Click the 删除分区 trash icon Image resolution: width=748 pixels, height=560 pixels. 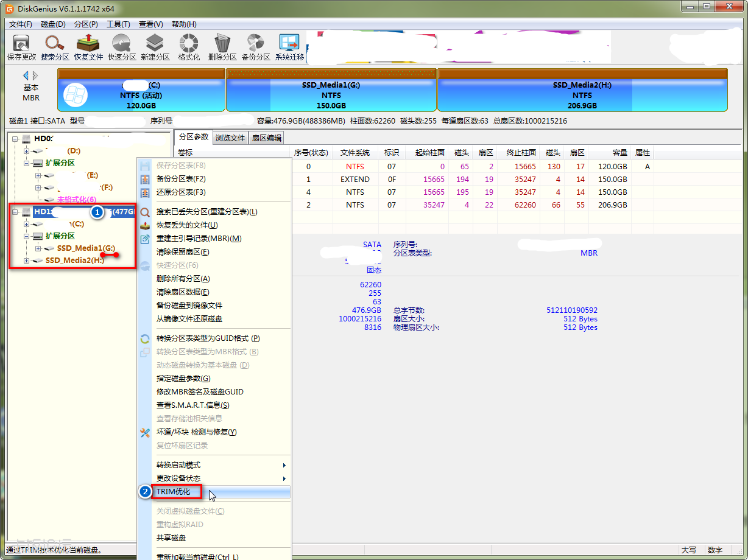[222, 47]
